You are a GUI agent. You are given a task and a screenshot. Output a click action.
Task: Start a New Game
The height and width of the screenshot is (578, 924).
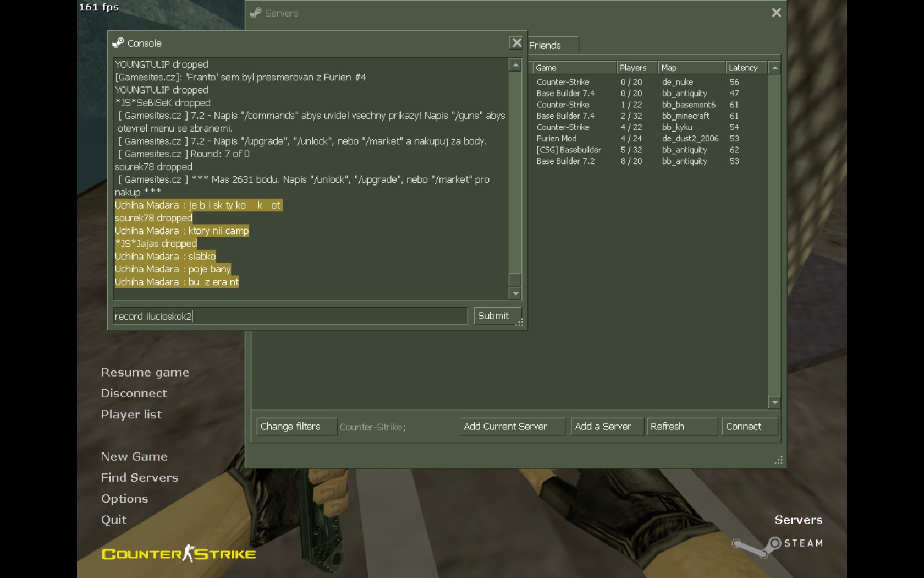point(134,457)
